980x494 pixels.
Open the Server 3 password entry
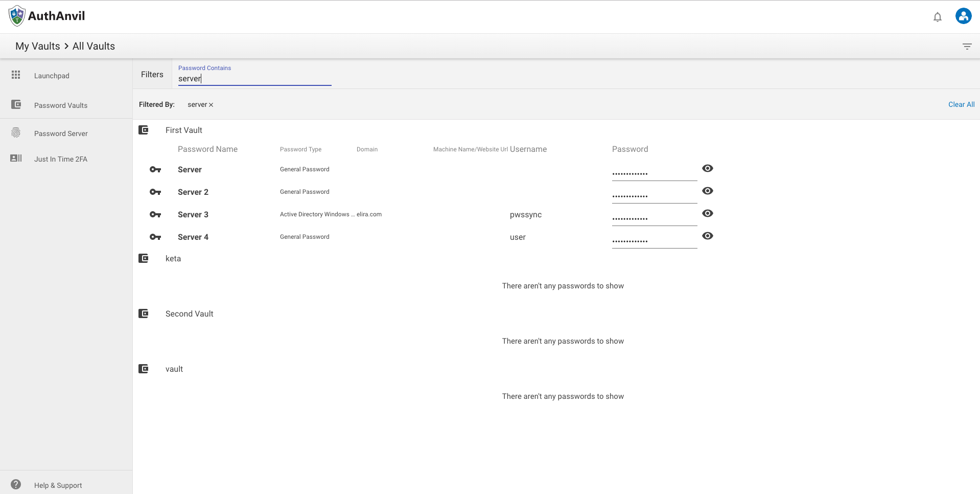[x=193, y=215]
